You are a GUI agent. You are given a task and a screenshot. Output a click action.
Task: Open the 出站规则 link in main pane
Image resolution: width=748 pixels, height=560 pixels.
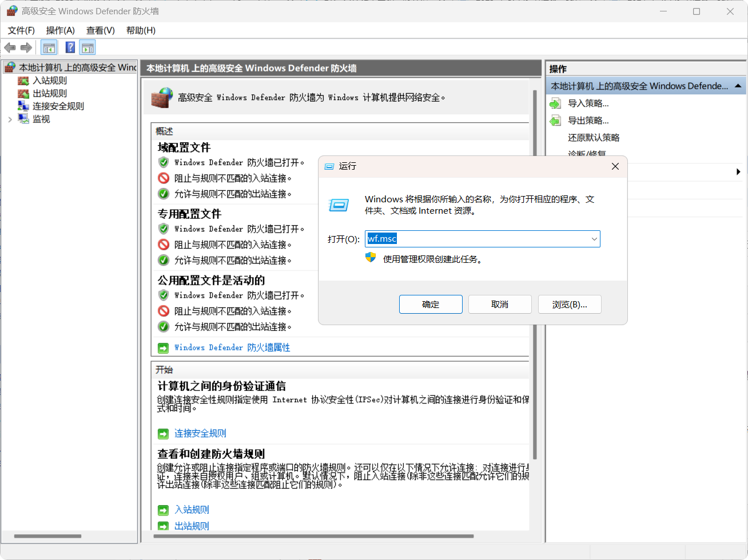(192, 526)
